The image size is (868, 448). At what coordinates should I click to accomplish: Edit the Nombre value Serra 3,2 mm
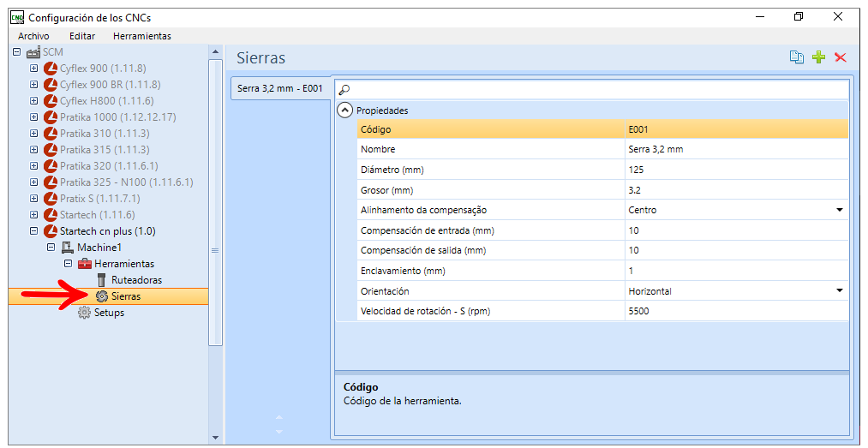[x=736, y=149]
